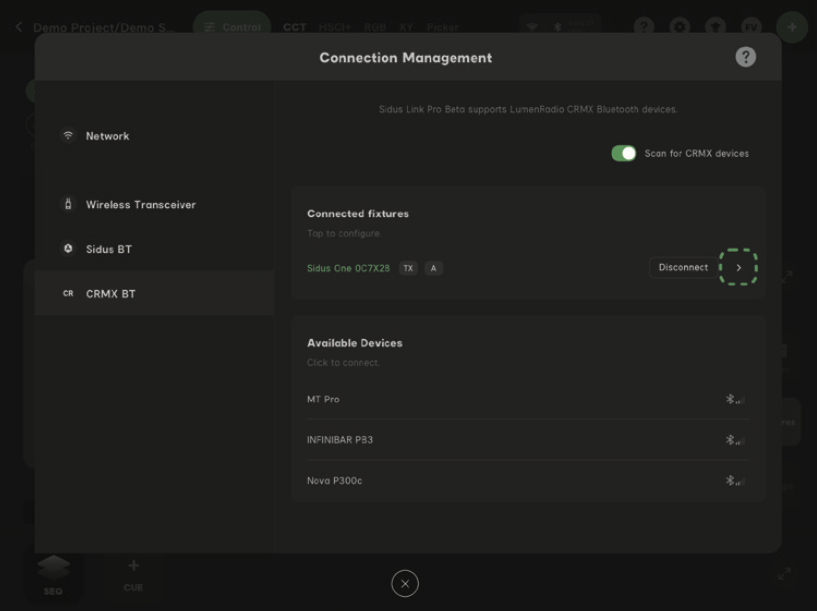This screenshot has width=817, height=611.
Task: Switch to the Wireless Transceiver tab
Action: point(140,205)
